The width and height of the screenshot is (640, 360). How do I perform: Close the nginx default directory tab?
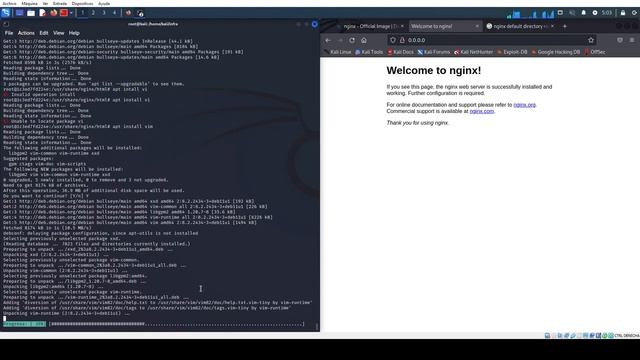(x=552, y=26)
